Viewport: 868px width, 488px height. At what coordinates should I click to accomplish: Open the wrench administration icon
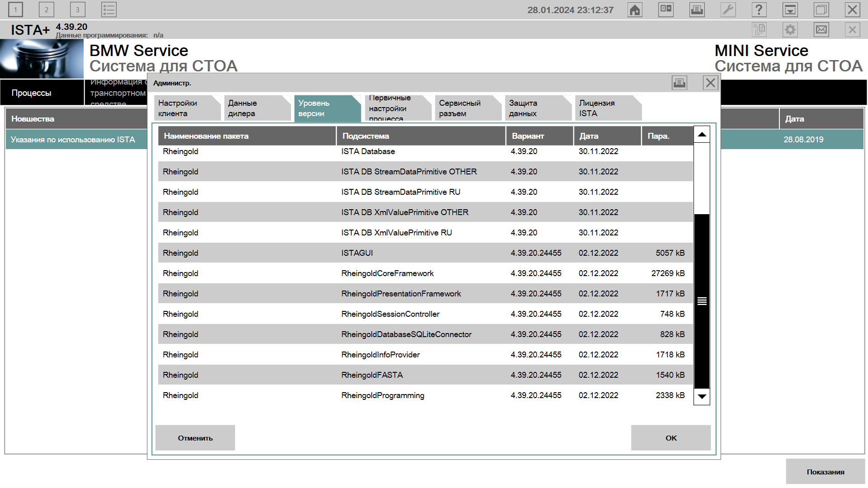pos(728,9)
